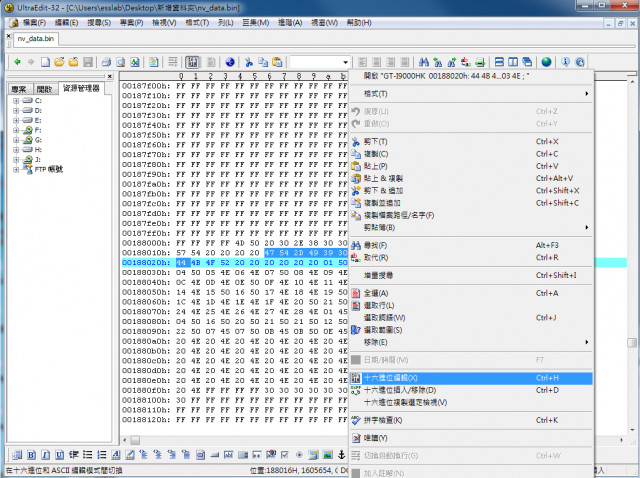Expand the H: drive tree node
Viewport: 640px width, 478px height.
coord(16,149)
